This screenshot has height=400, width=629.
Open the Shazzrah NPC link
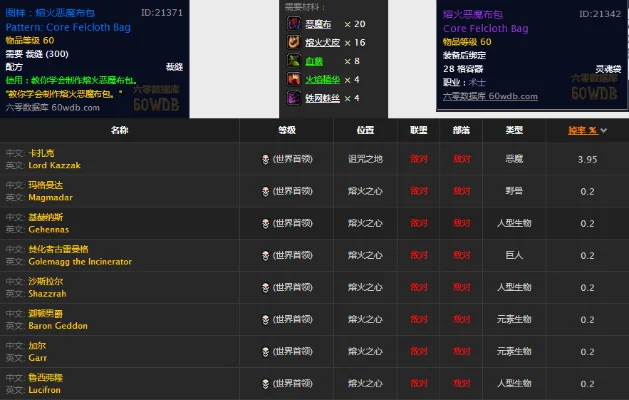47,294
